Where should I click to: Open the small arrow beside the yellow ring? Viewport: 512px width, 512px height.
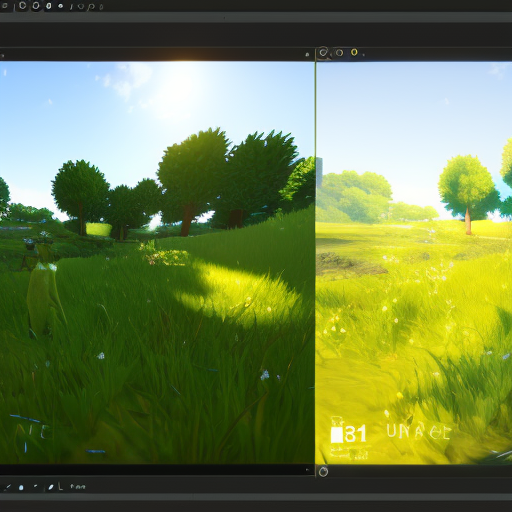point(363,54)
